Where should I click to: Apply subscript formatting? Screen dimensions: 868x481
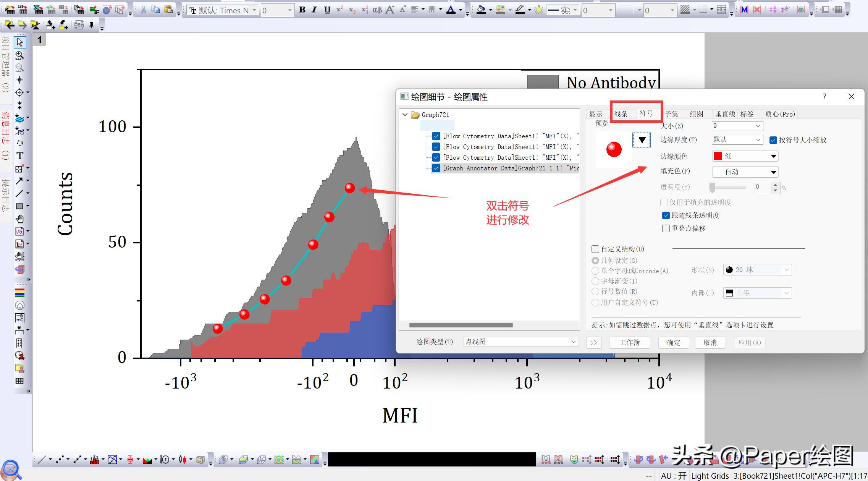click(x=352, y=10)
